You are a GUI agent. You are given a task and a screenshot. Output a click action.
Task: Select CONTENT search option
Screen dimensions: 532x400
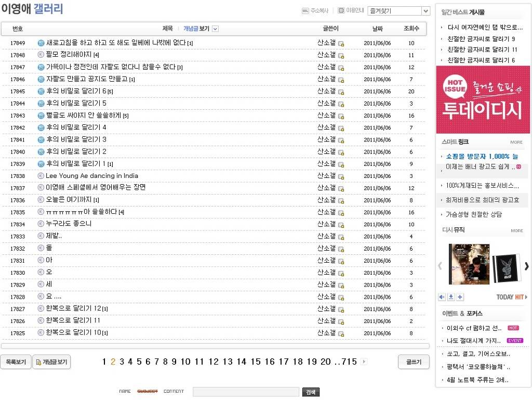[174, 391]
